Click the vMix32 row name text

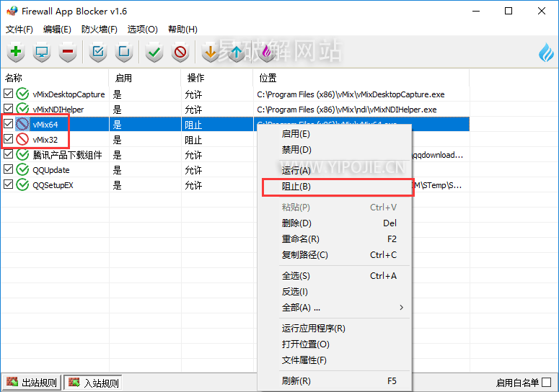pyautogui.click(x=45, y=140)
